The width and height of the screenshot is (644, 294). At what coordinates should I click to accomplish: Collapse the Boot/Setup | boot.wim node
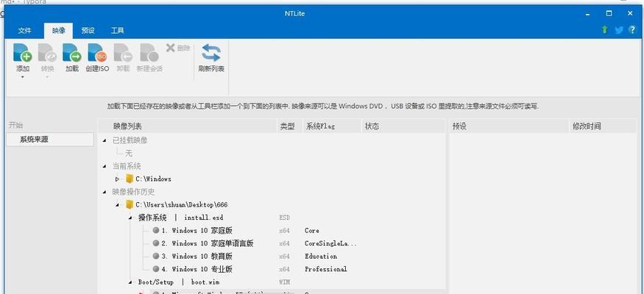pos(130,282)
